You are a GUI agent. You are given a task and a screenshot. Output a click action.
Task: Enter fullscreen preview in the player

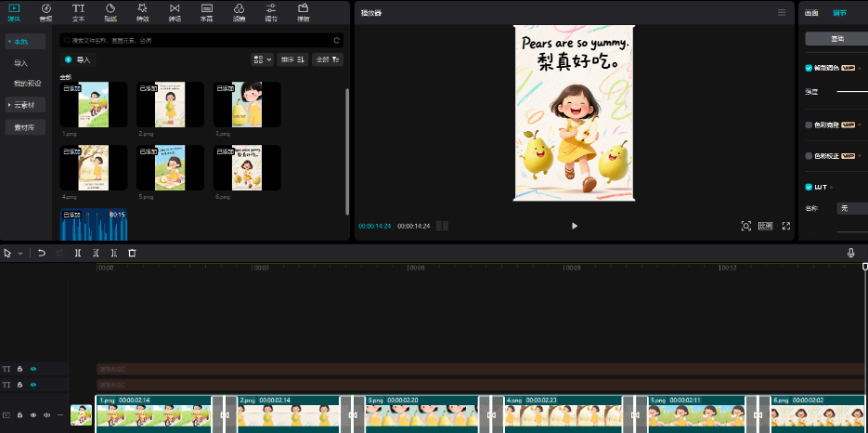point(786,226)
